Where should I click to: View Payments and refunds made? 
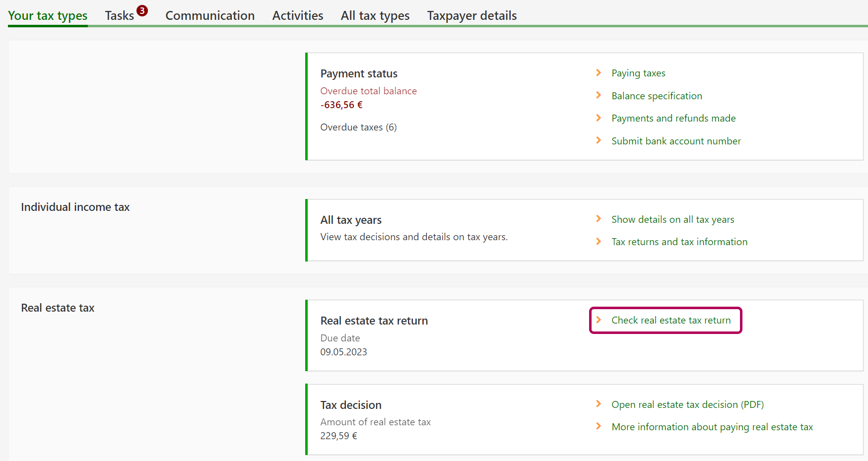[x=673, y=118]
